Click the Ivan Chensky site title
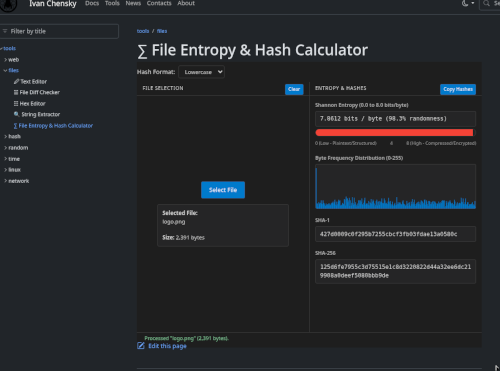Screen dimensions: 500x371 click(53, 4)
